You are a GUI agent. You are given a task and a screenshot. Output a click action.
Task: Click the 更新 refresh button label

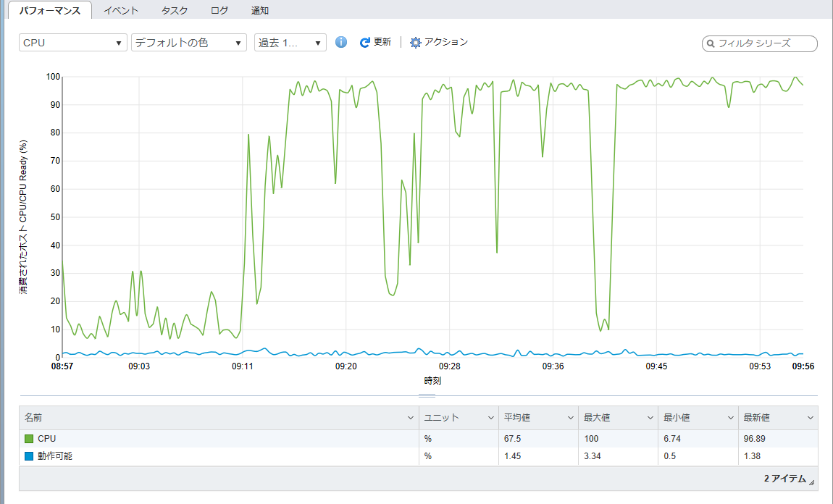pyautogui.click(x=382, y=43)
